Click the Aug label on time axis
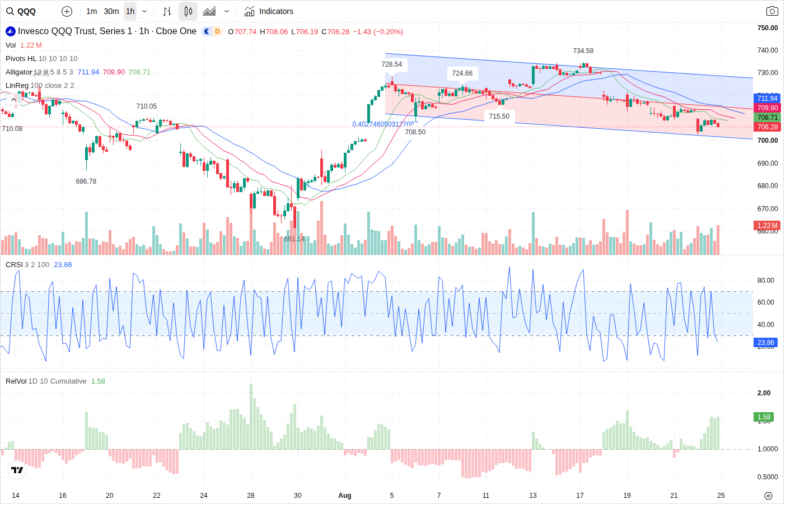 (x=345, y=496)
